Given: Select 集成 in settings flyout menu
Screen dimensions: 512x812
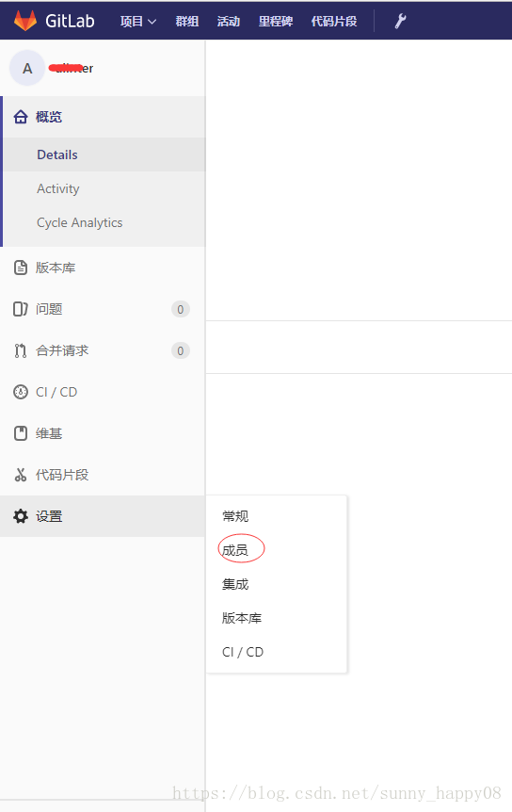Looking at the screenshot, I should pyautogui.click(x=235, y=584).
